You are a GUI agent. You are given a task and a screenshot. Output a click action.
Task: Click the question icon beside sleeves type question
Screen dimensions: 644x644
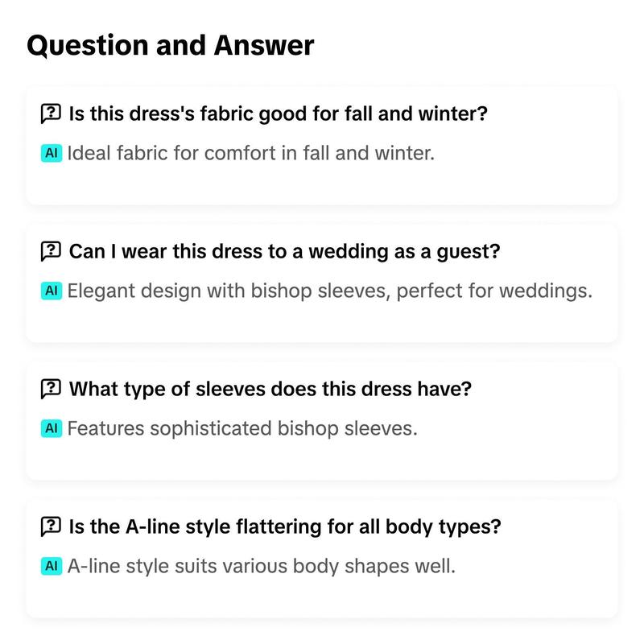point(51,389)
